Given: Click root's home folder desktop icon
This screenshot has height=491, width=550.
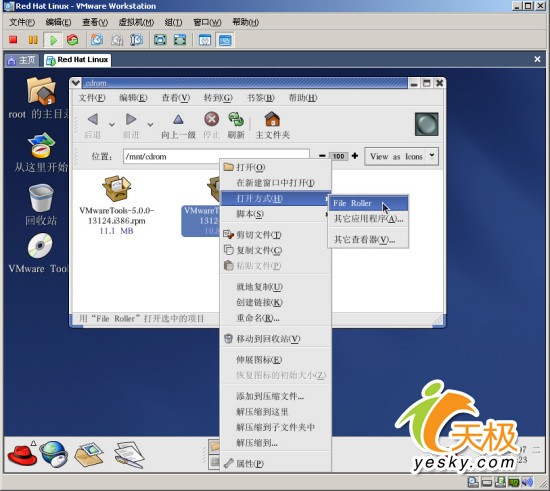Looking at the screenshot, I should (41, 91).
